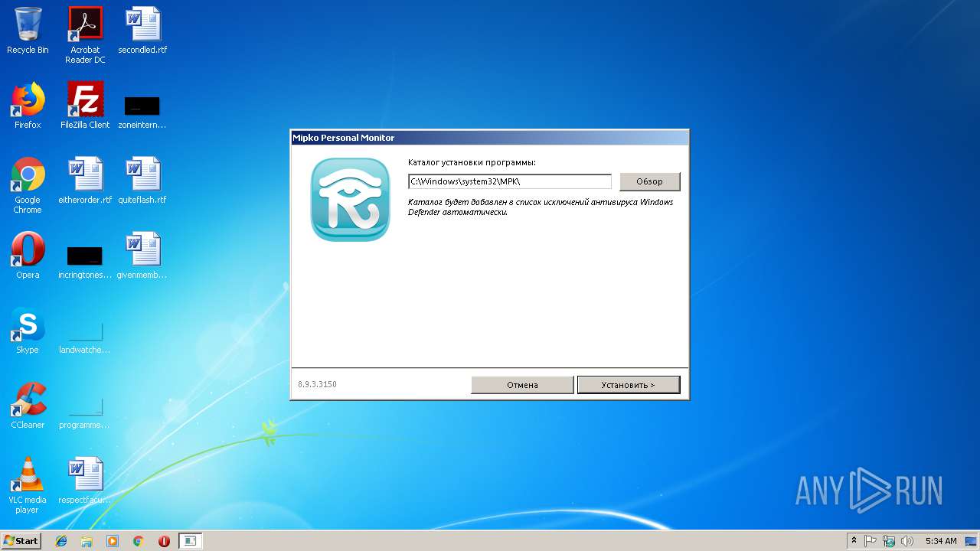Select the secondled.rtf document icon
The height and width of the screenshot is (551, 980).
click(142, 31)
